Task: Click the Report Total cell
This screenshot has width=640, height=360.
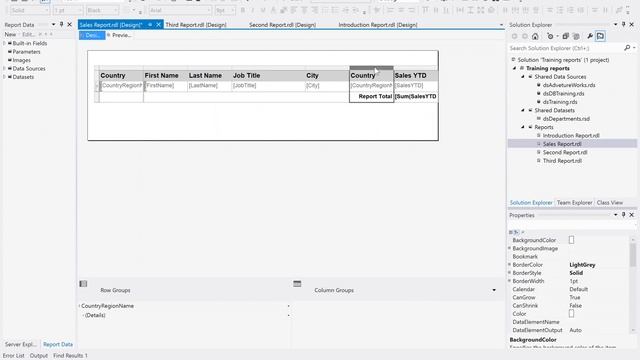Action: click(371, 97)
